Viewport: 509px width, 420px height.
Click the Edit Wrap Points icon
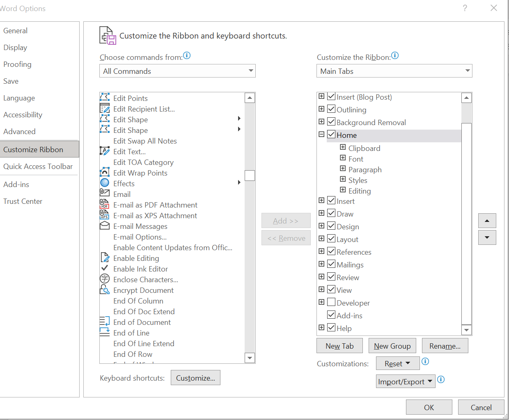pyautogui.click(x=105, y=172)
